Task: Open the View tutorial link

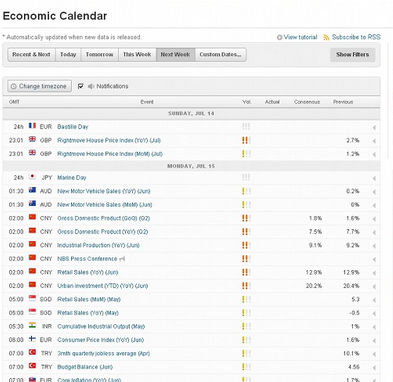Action: tap(300, 37)
